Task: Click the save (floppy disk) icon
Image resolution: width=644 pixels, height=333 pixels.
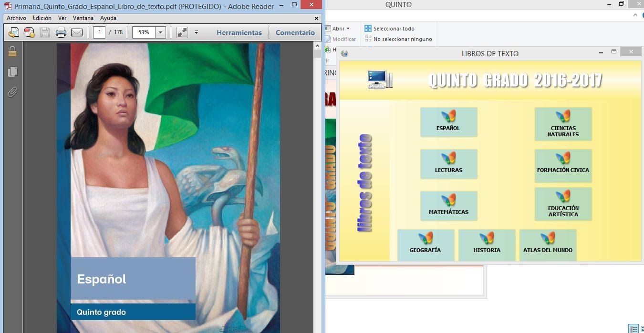Action: [45, 32]
